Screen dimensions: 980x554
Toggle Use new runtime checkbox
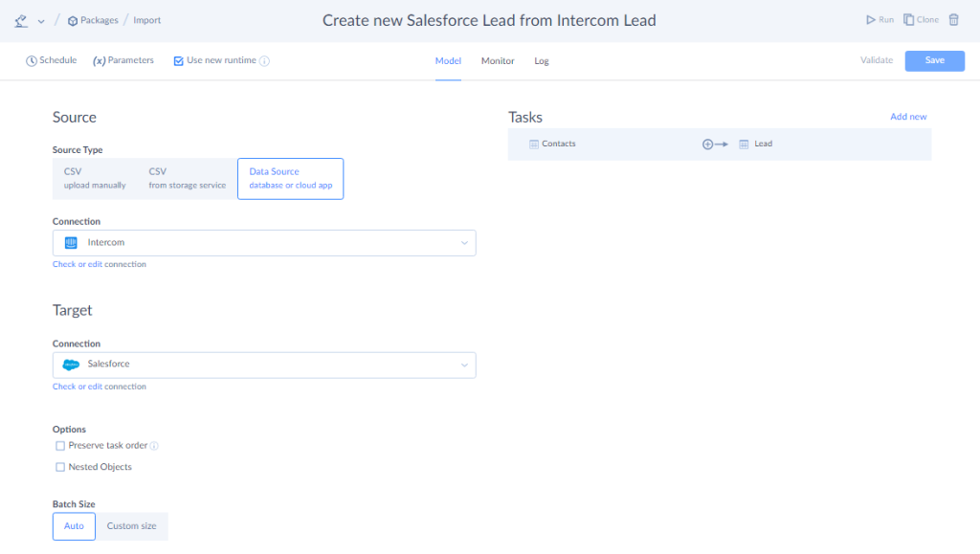click(x=179, y=61)
